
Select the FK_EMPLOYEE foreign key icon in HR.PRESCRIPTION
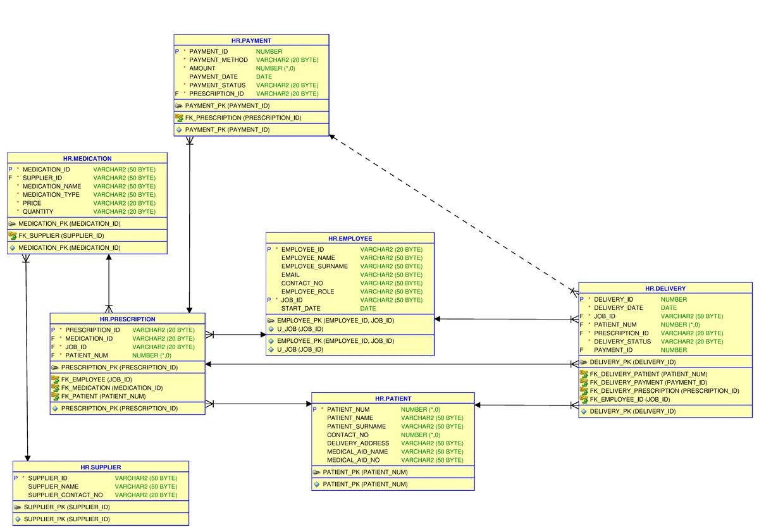[55, 380]
